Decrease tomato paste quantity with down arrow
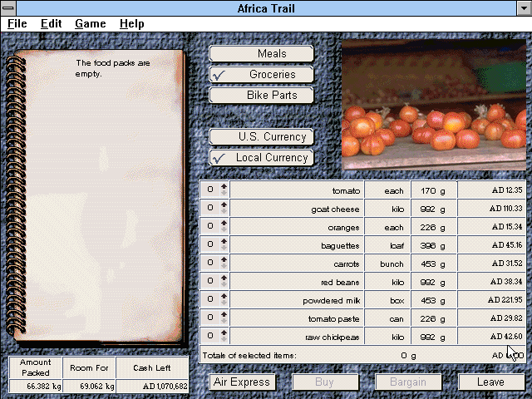532x399 pixels. (x=224, y=321)
